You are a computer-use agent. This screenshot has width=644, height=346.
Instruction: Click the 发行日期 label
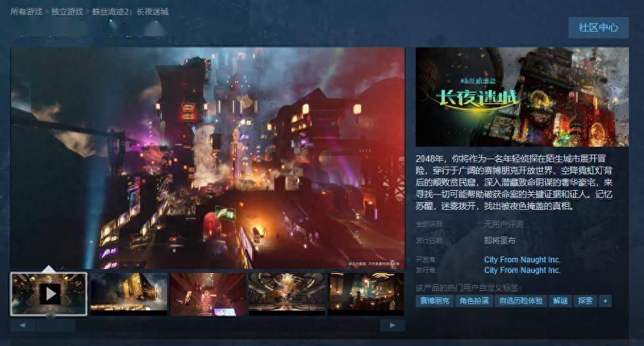(x=429, y=240)
